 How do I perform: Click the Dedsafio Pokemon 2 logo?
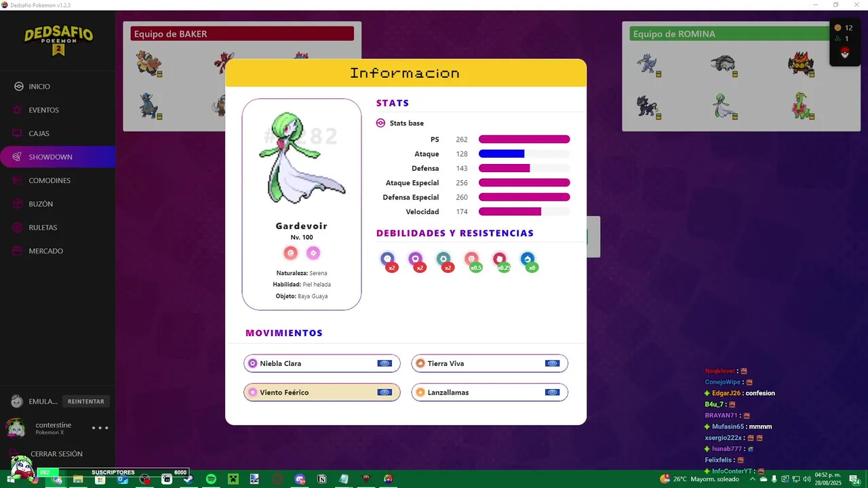click(58, 41)
